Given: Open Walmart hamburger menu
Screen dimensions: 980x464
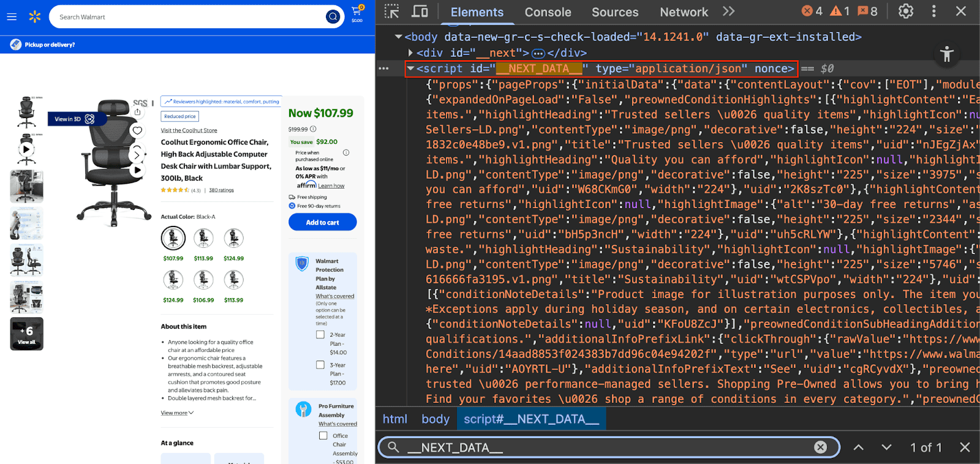Looking at the screenshot, I should pos(12,17).
